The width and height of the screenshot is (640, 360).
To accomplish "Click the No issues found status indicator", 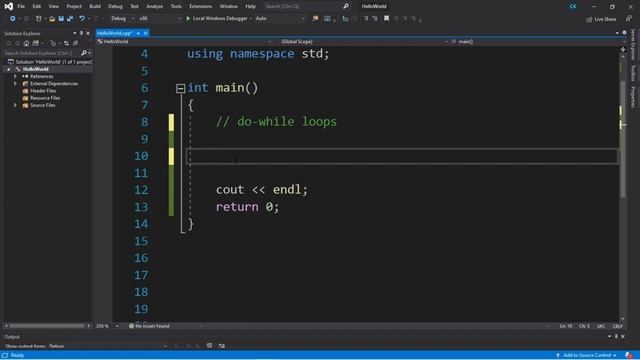I will click(x=149, y=326).
